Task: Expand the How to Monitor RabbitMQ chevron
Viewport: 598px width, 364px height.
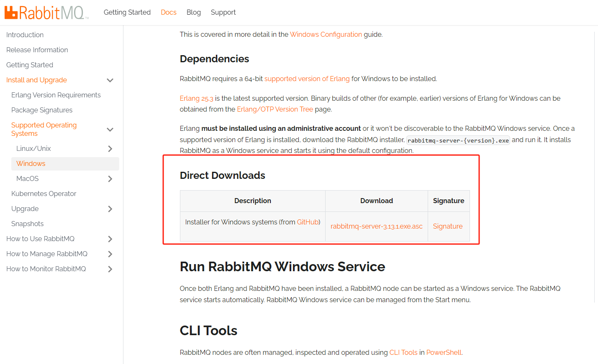Action: click(x=110, y=269)
